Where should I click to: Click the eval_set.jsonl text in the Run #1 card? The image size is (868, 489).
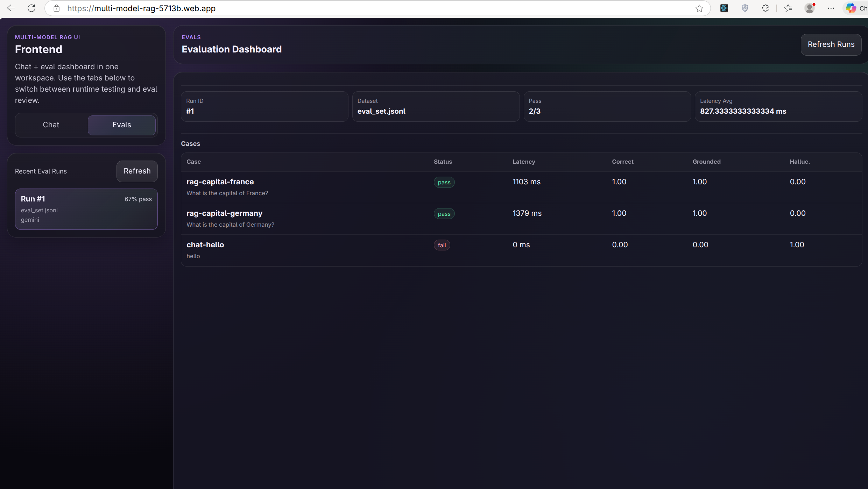point(40,210)
